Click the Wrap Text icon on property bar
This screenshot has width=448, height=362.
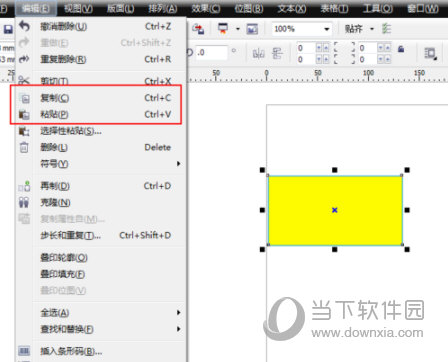(430, 53)
